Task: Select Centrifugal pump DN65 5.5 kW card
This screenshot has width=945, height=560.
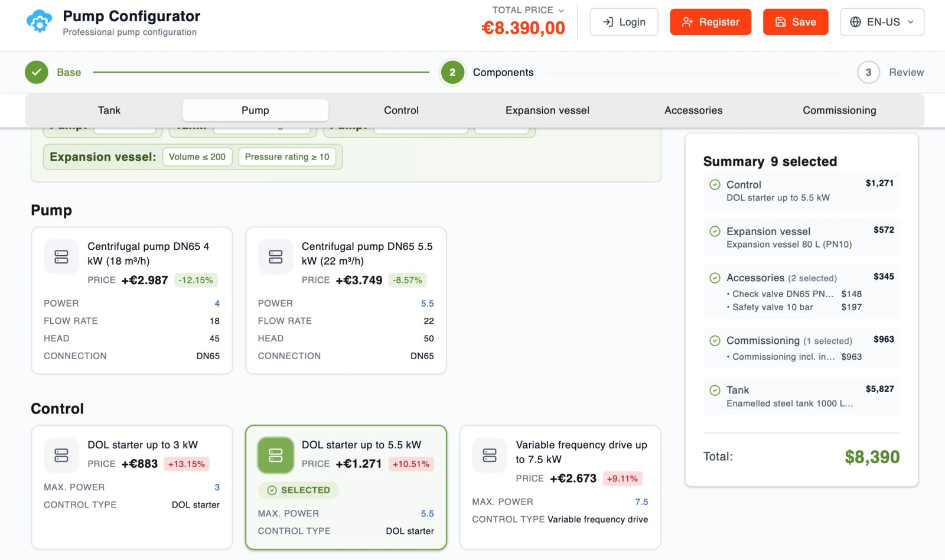Action: [x=346, y=301]
